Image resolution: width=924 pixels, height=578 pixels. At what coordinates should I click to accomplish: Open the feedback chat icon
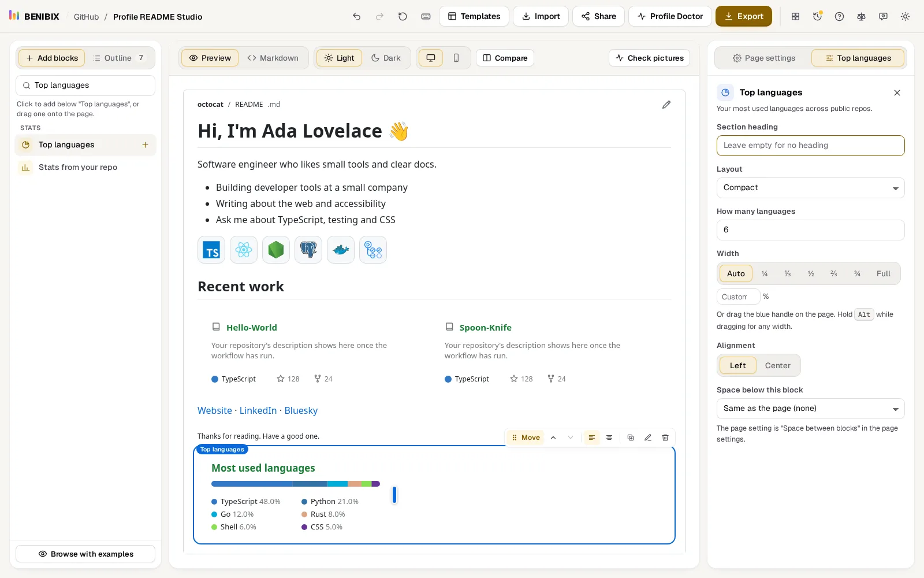(883, 17)
